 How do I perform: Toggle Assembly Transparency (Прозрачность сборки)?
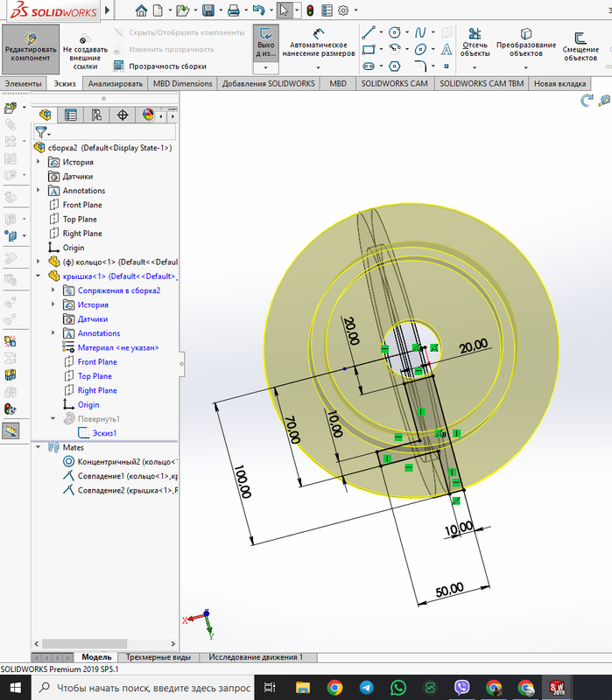click(x=159, y=66)
